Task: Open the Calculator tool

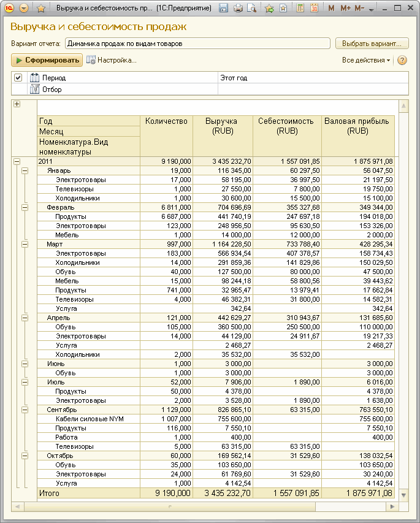Action: pos(300,9)
